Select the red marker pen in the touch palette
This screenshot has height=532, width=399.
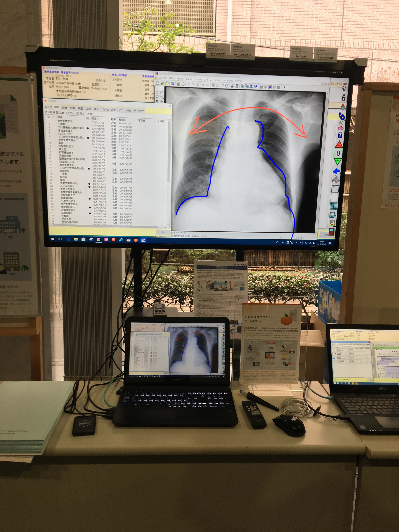click(343, 107)
